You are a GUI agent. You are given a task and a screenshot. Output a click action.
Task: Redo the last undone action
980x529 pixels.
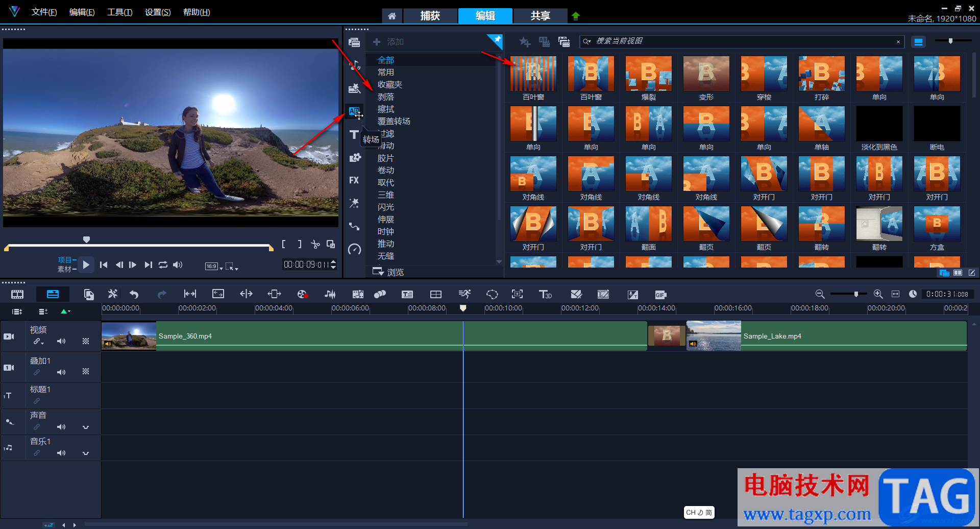pyautogui.click(x=162, y=294)
